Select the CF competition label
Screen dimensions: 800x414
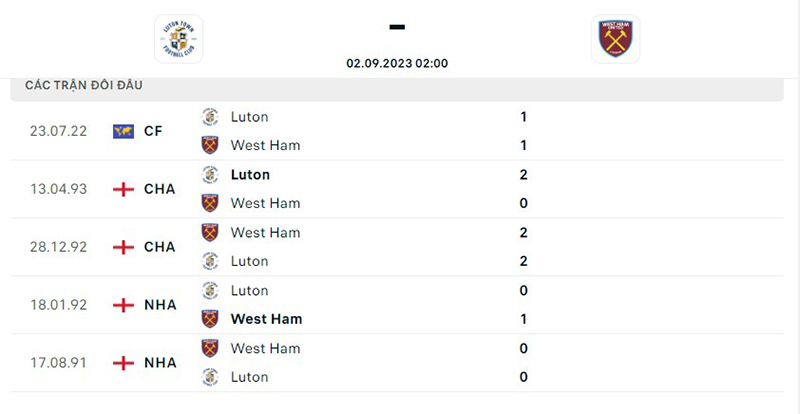coord(153,131)
